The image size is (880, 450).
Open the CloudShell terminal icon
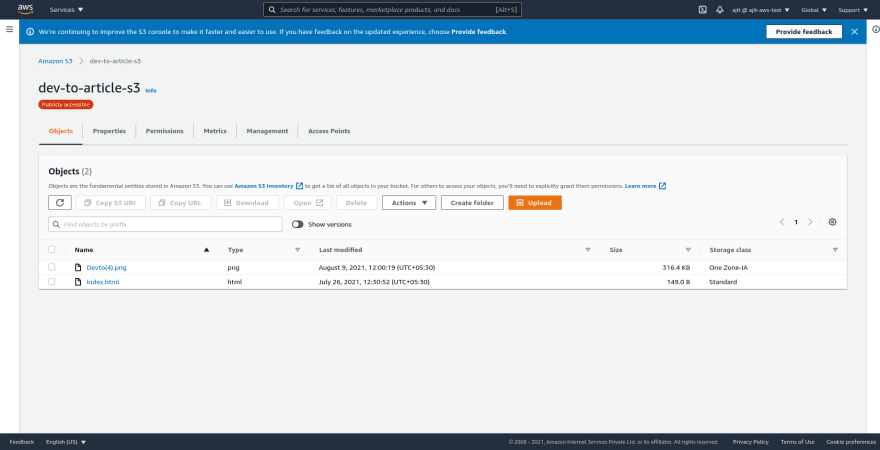pyautogui.click(x=702, y=10)
